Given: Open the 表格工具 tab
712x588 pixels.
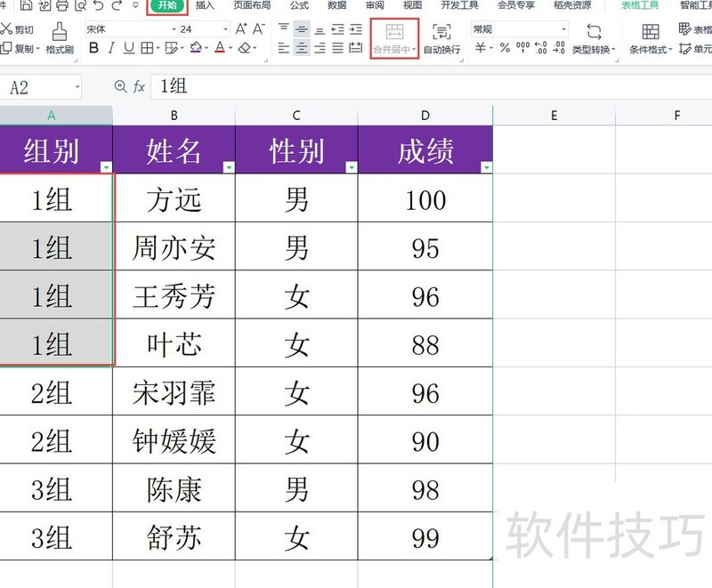Looking at the screenshot, I should (640, 5).
